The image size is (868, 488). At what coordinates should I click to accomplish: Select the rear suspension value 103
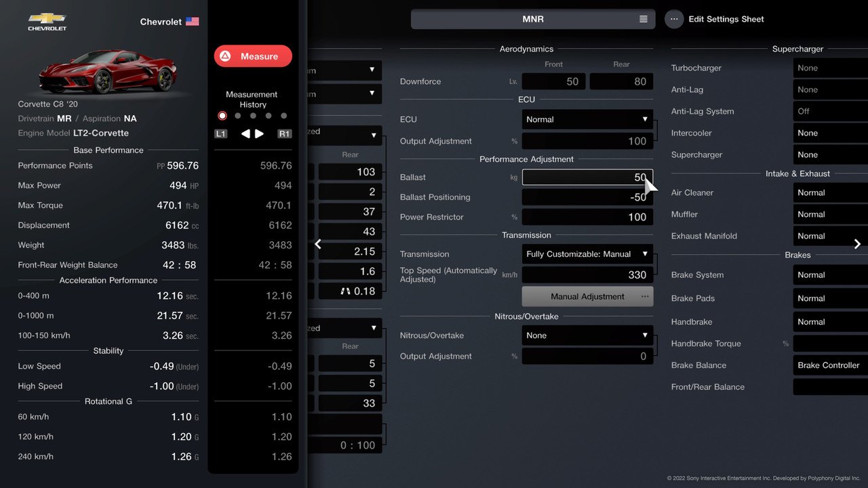point(350,172)
